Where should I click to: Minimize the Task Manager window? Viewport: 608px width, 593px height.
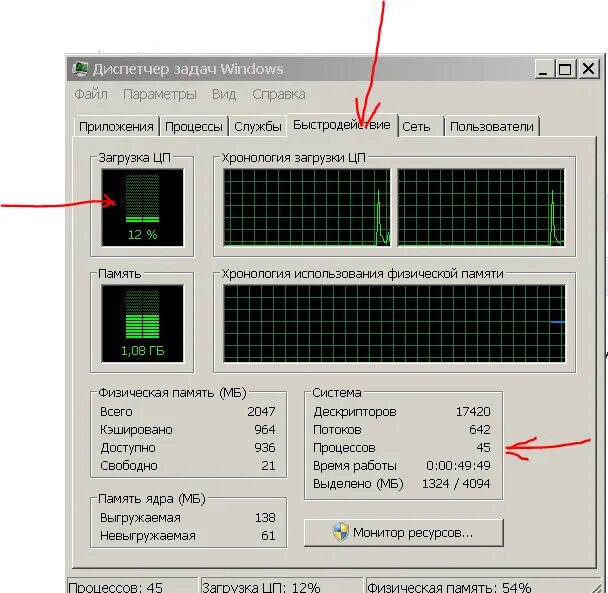point(544,69)
